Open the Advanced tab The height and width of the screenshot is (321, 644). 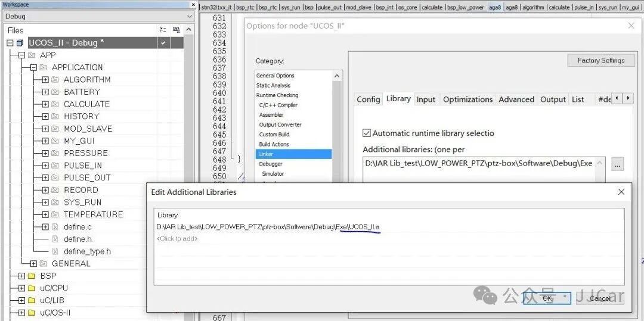point(516,99)
